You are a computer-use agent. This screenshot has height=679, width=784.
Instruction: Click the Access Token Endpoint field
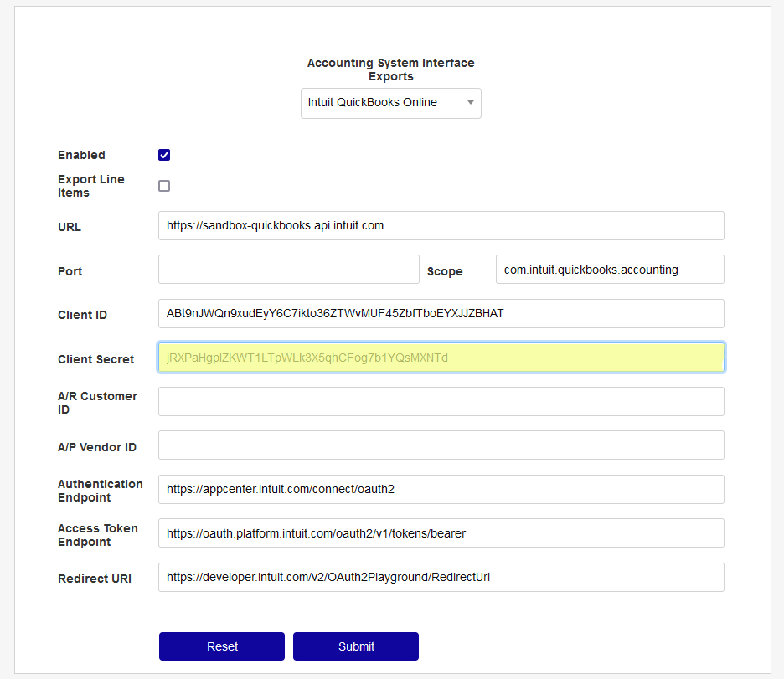tap(441, 533)
